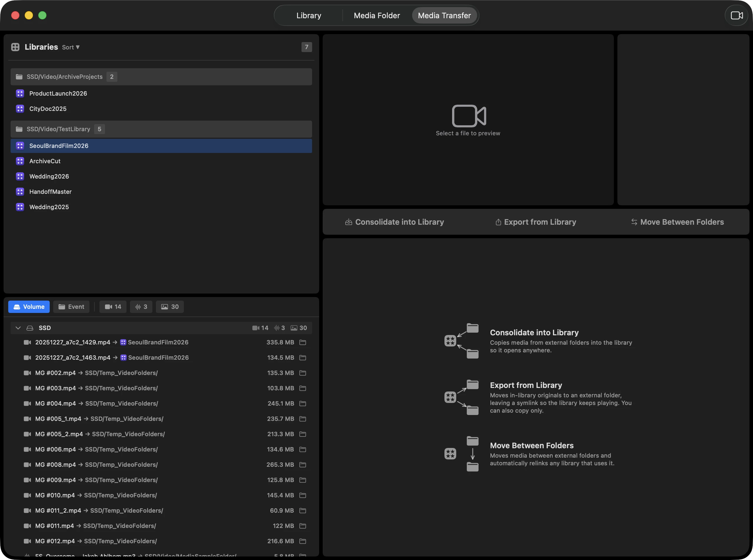Select file 20251227_a7c2_1429.mp4
753x560 pixels.
[161, 343]
